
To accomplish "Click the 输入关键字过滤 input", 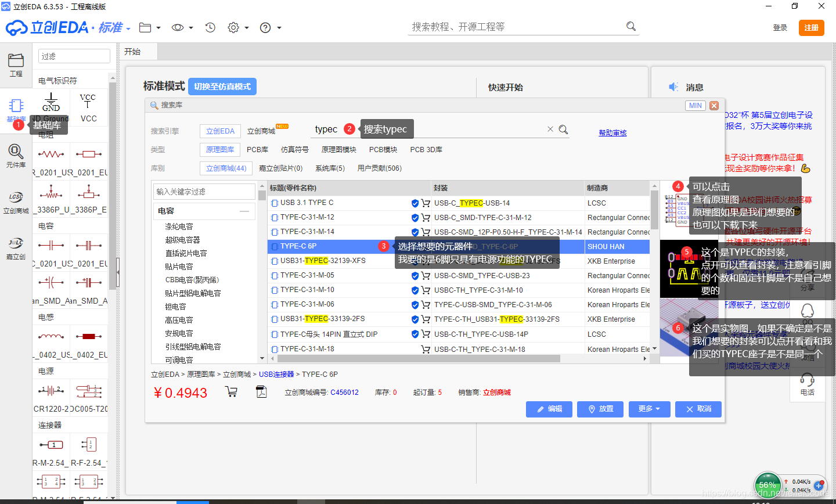I will [x=204, y=192].
